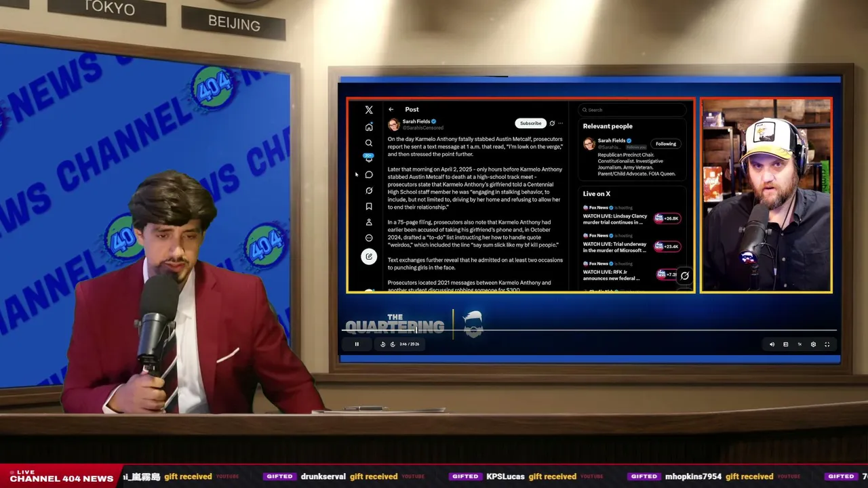Go back using the Post arrow

[391, 109]
